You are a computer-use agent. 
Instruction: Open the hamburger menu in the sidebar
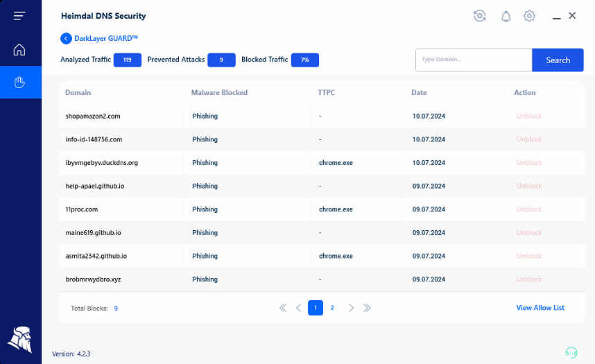[19, 15]
